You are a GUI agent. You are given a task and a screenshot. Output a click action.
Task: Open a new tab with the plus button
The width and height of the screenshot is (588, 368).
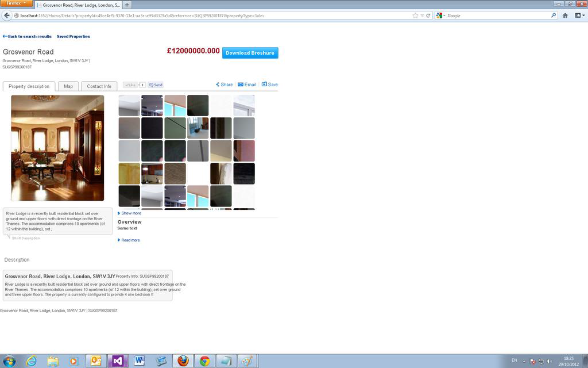pos(127,5)
